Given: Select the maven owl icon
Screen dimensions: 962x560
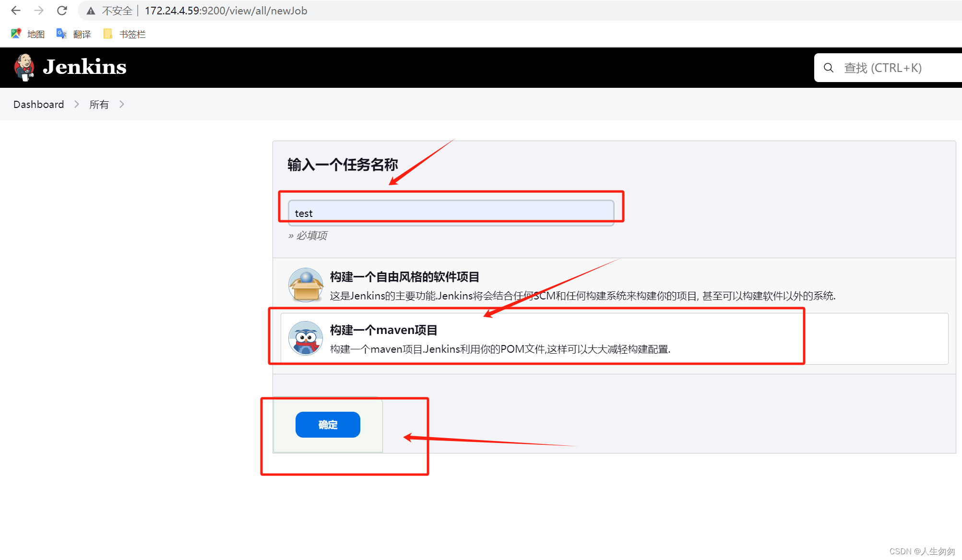Looking at the screenshot, I should (x=306, y=338).
